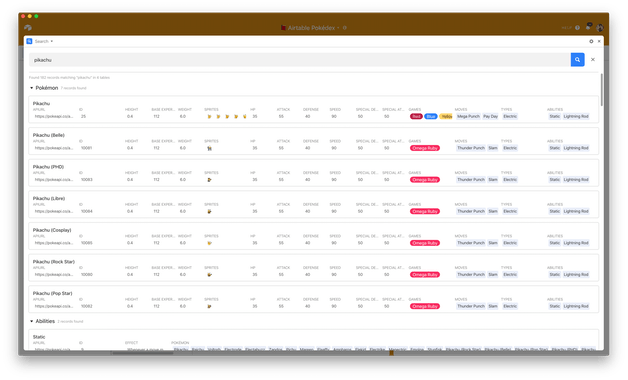Click last sprite thumbnail on Pikachu row
This screenshot has width=628, height=380.
point(244,117)
